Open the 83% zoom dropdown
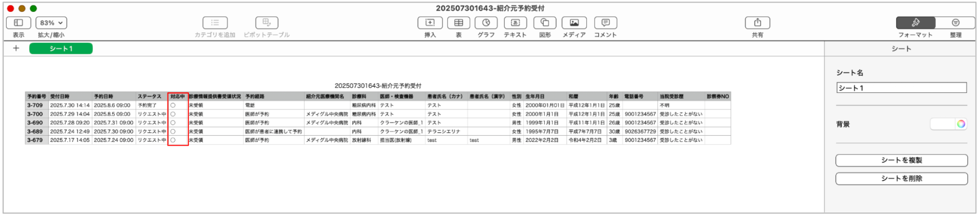Image resolution: width=980 pixels, height=217 pixels. [x=51, y=23]
